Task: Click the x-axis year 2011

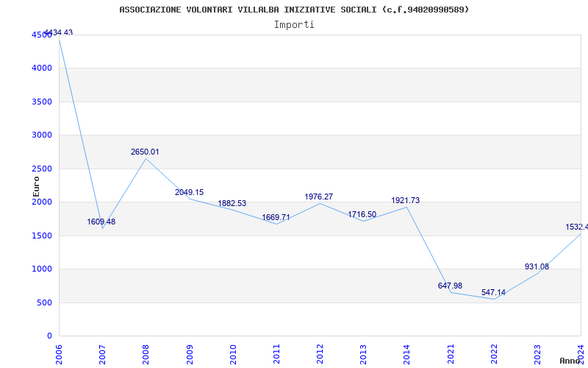Action: 276,354
